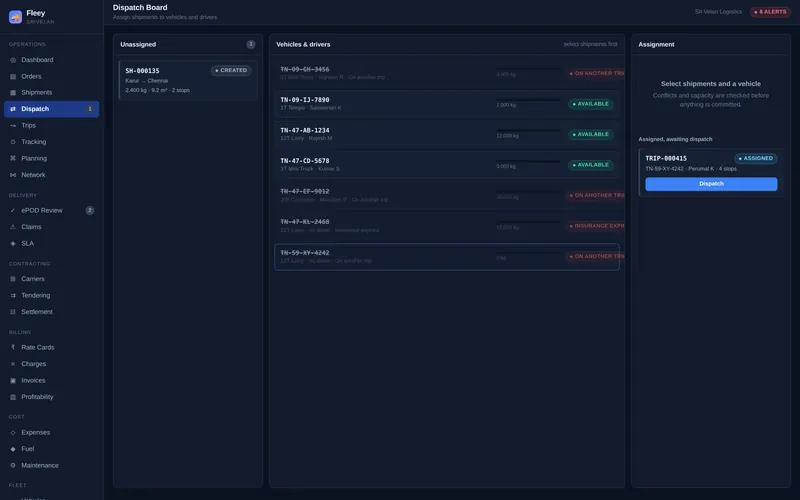Open Dashboard via its sidebar icon
Viewport: 800px width, 500px height.
coord(13,60)
